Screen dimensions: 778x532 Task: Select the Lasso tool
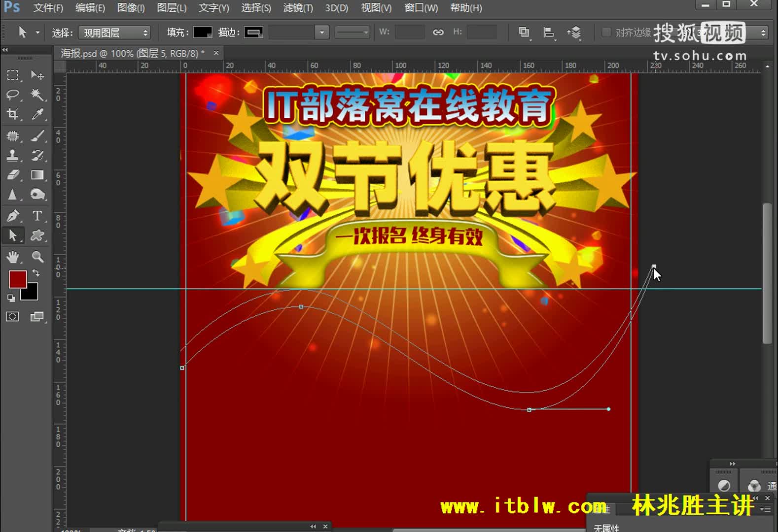click(x=13, y=95)
